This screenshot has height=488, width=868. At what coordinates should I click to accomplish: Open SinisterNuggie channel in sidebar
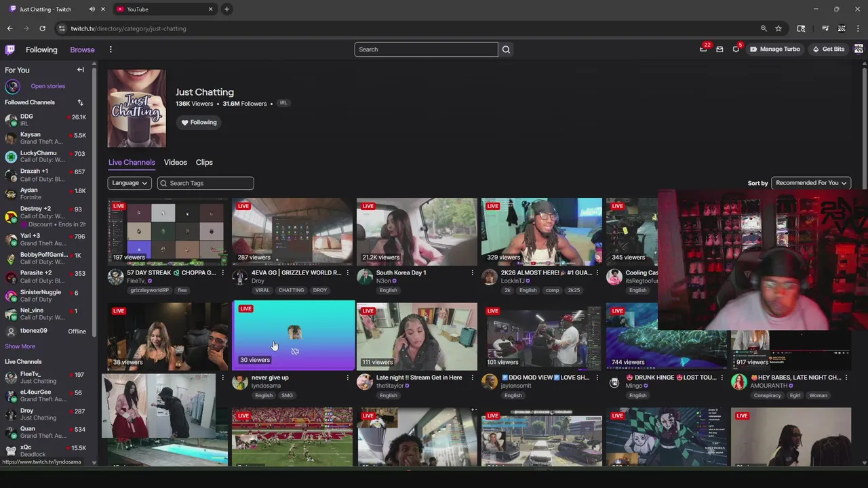coord(46,296)
